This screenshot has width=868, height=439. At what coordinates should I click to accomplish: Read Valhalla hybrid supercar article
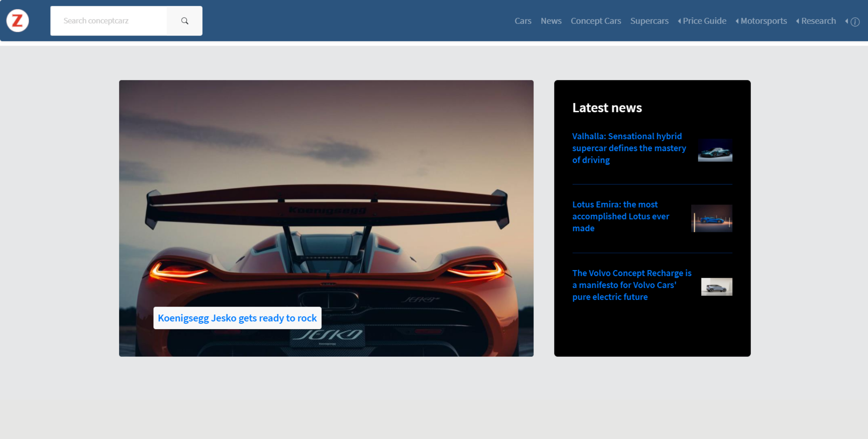629,148
